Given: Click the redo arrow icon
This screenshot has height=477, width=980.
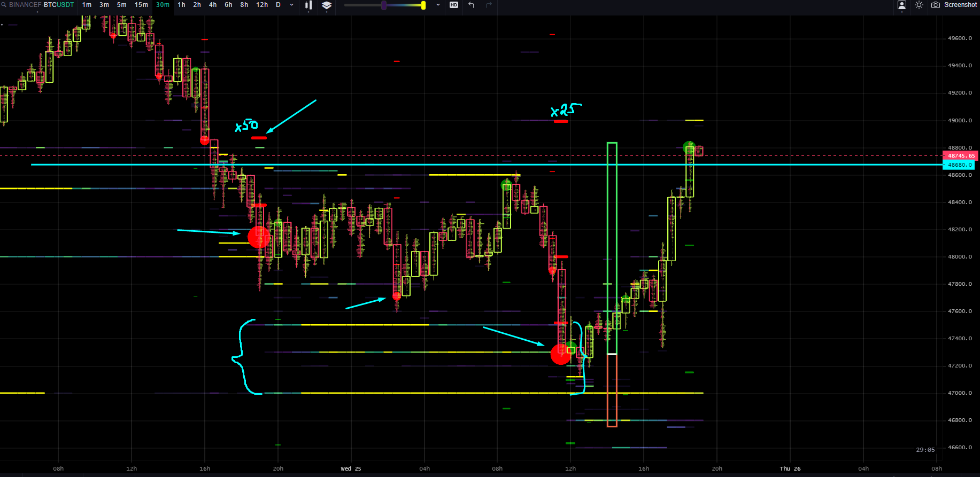Looking at the screenshot, I should click(489, 5).
